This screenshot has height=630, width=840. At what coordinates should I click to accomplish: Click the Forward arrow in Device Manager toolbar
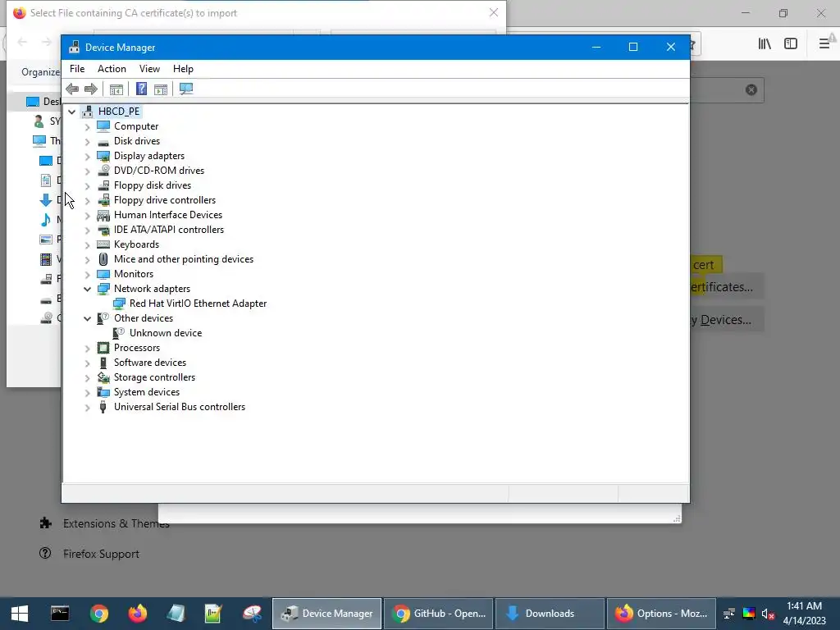click(91, 89)
